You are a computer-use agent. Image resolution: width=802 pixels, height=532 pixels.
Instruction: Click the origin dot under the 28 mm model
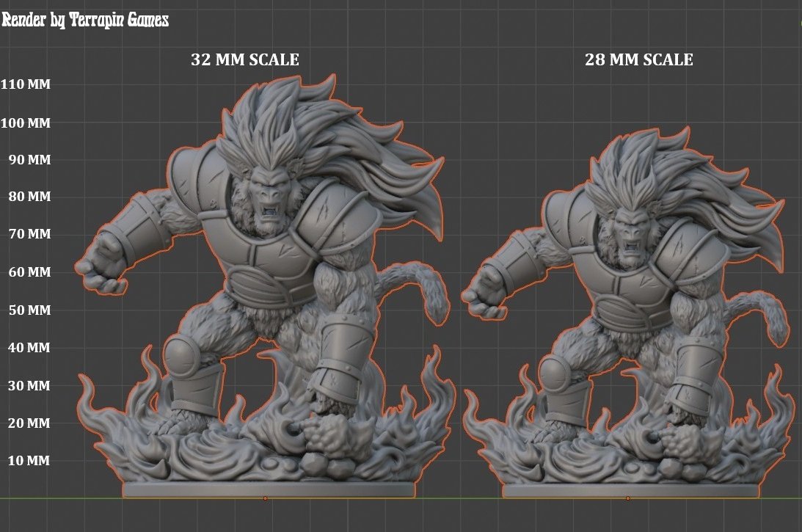[627, 498]
